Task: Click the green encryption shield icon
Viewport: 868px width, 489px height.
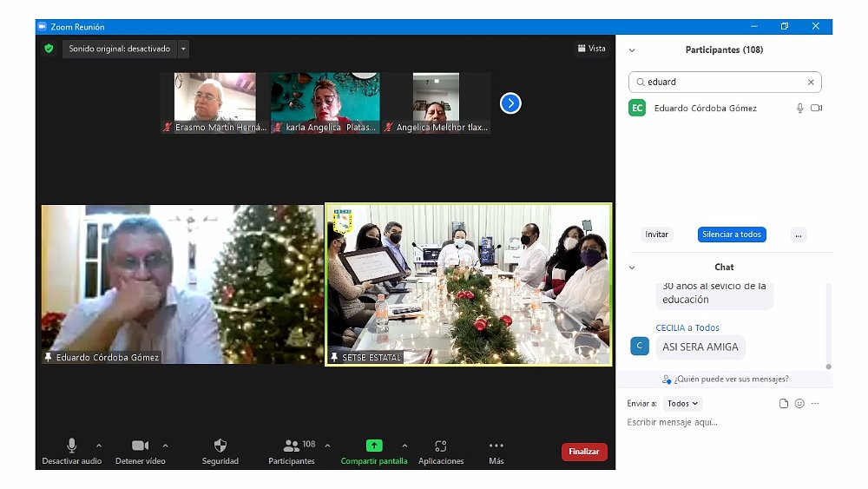Action: [x=49, y=49]
